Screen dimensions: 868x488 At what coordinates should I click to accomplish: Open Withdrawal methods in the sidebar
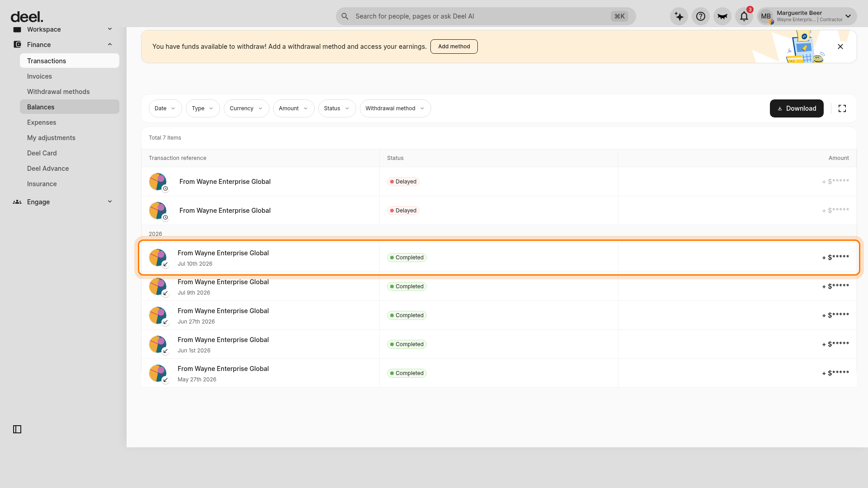click(x=70, y=92)
